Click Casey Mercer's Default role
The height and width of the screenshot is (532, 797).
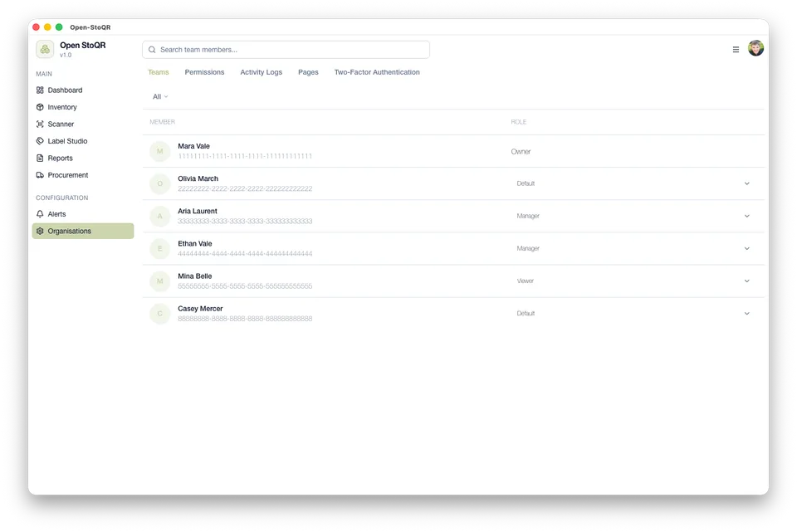point(526,314)
